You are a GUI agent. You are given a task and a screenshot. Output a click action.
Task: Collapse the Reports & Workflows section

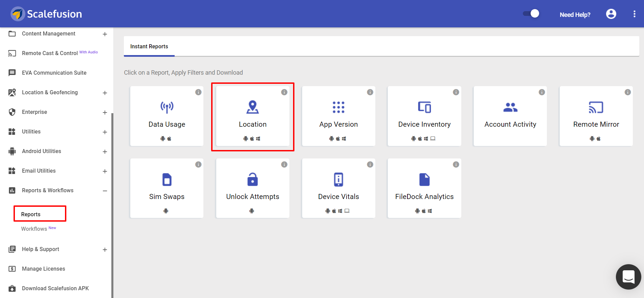click(x=105, y=191)
